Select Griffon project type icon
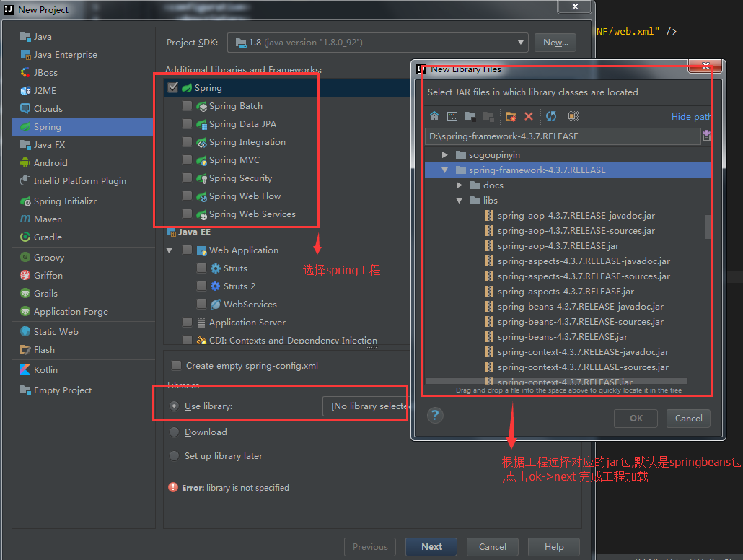The image size is (743, 560). coord(25,275)
